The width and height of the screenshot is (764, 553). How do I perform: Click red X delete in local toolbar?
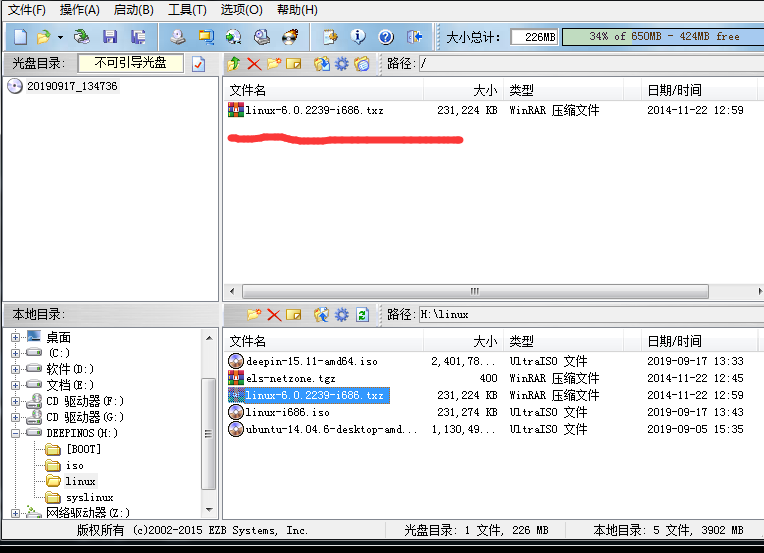point(274,315)
